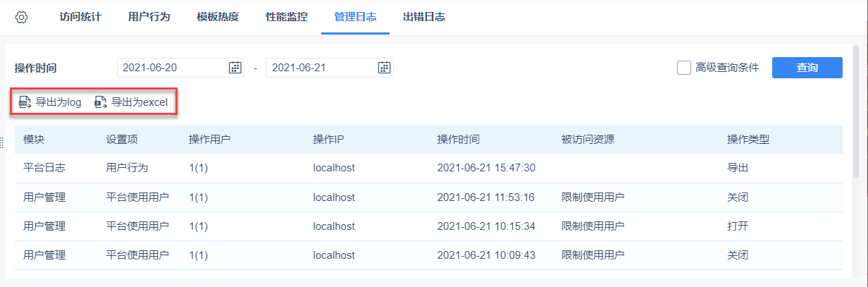This screenshot has height=287, width=868.
Task: Click the end date field 2021-06-21
Action: click(x=320, y=68)
